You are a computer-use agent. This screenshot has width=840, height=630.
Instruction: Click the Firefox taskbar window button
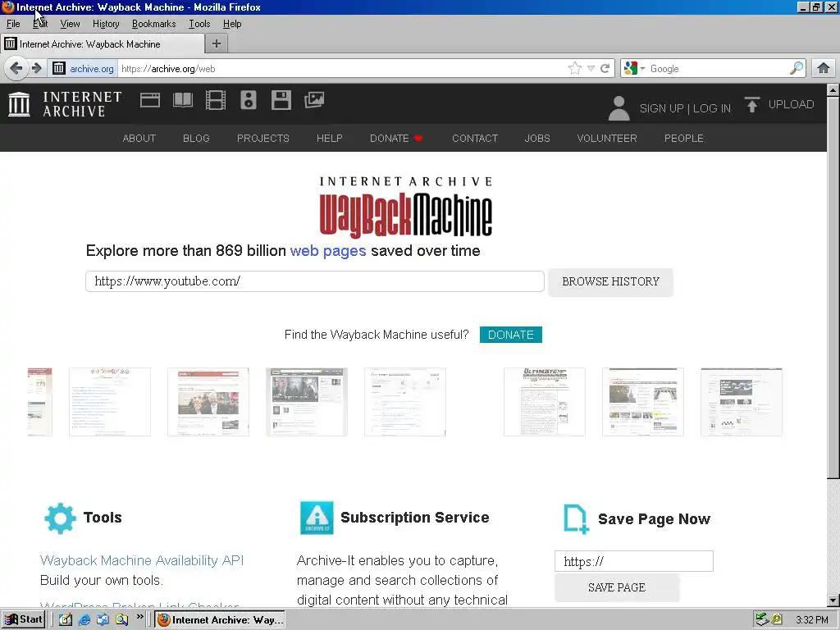(220, 620)
